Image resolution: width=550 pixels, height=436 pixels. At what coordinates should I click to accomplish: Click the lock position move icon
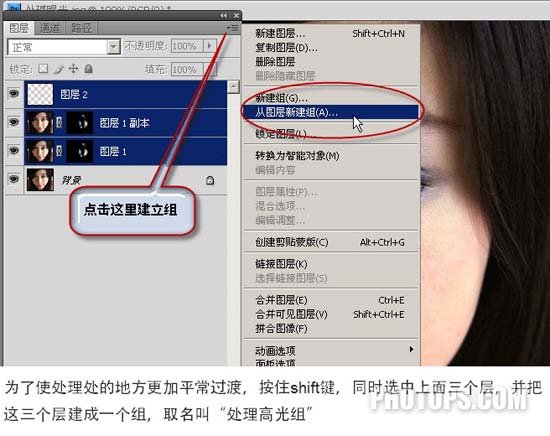[x=73, y=68]
